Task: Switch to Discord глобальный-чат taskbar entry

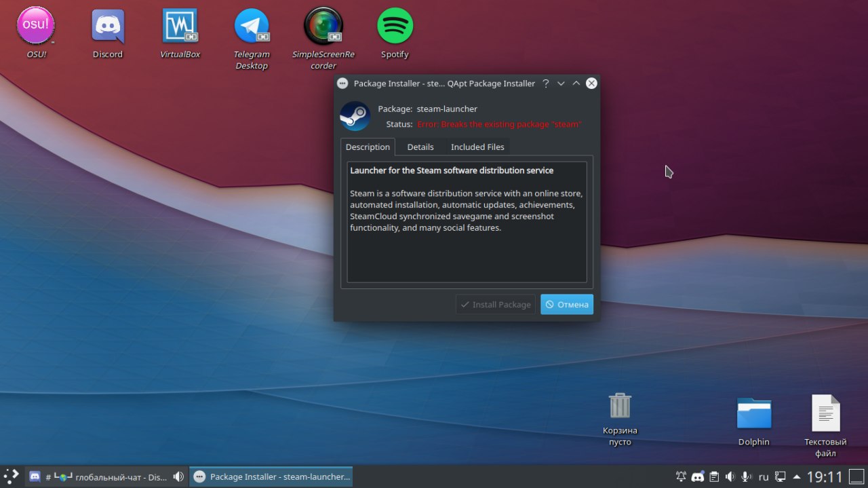Action: coord(106,476)
